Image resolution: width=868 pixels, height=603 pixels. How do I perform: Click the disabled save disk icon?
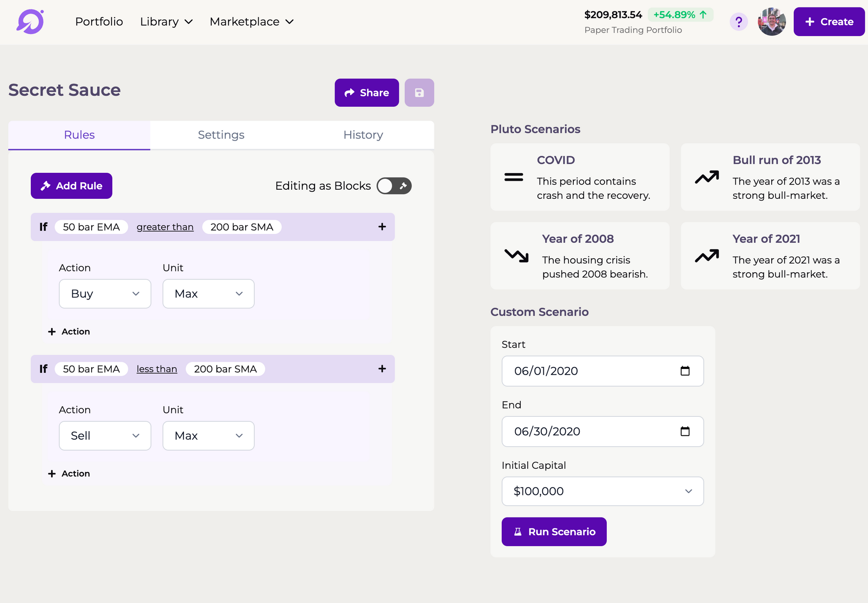coord(419,92)
